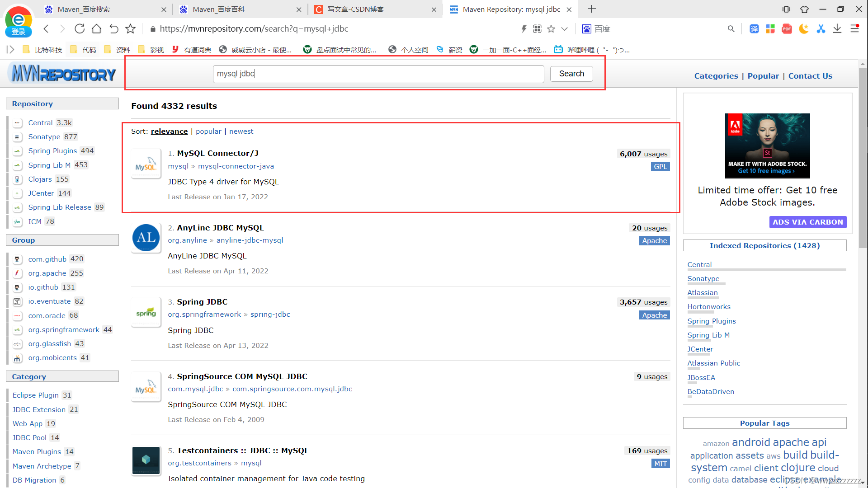Image resolution: width=868 pixels, height=488 pixels.
Task: Click the browser refresh icon
Action: point(80,29)
